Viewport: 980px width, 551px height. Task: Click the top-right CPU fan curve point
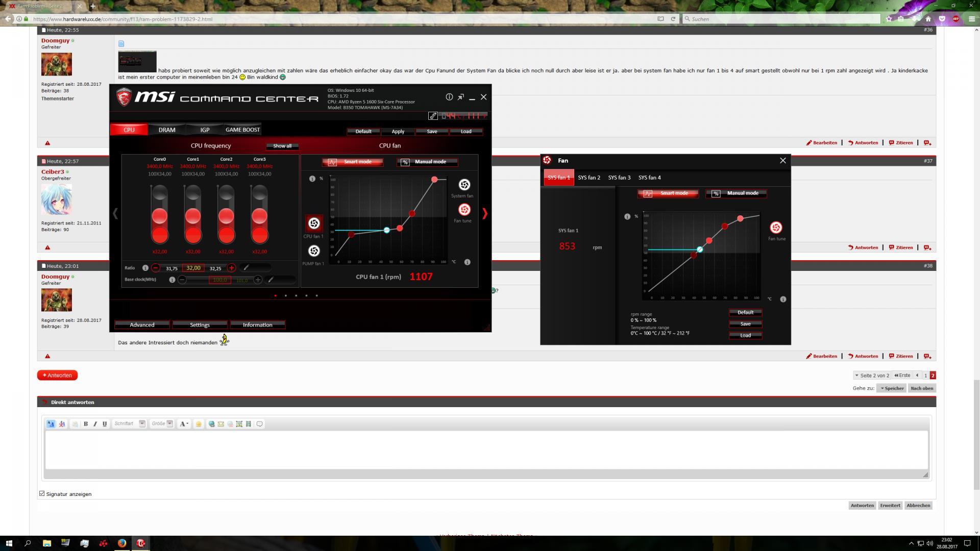coord(434,180)
